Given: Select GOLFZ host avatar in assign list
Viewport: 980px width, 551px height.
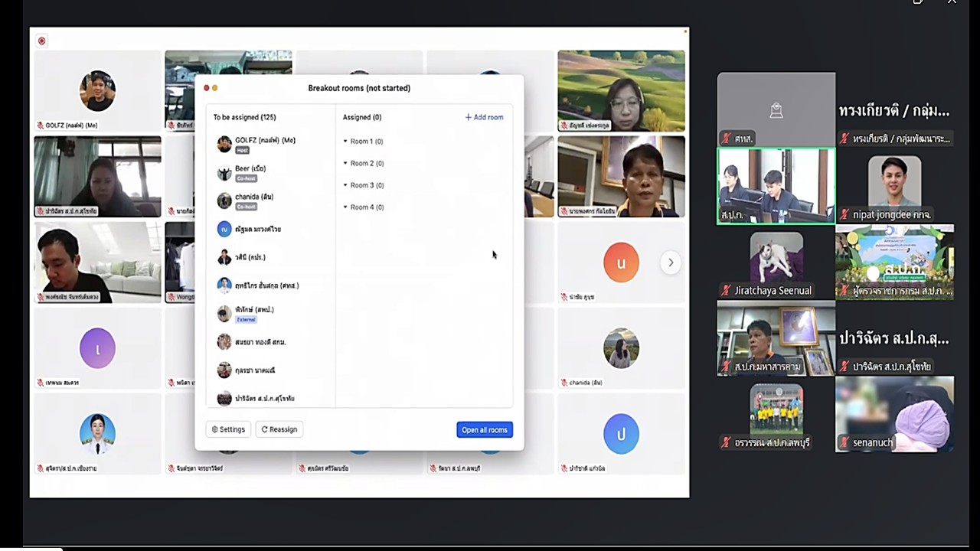Looking at the screenshot, I should (224, 144).
